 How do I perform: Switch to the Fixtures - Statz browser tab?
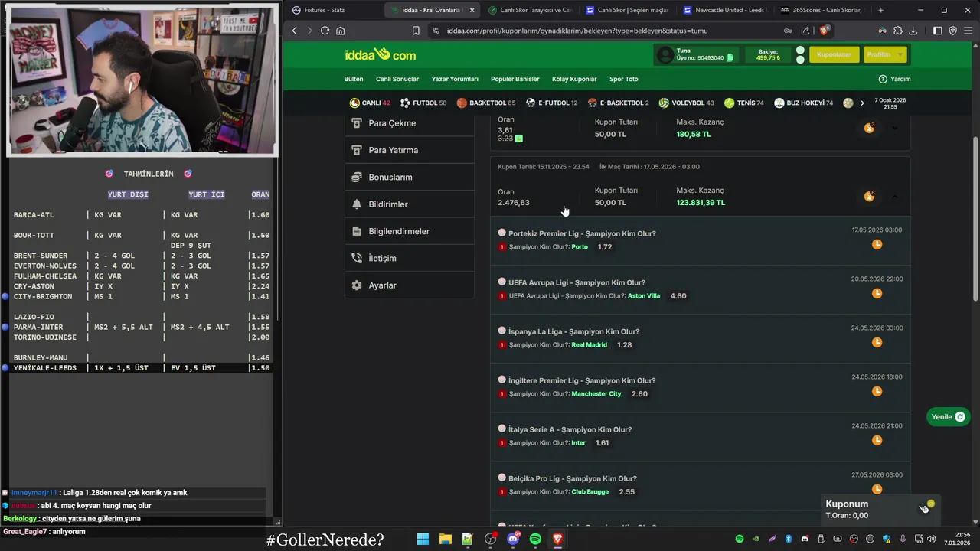click(334, 10)
